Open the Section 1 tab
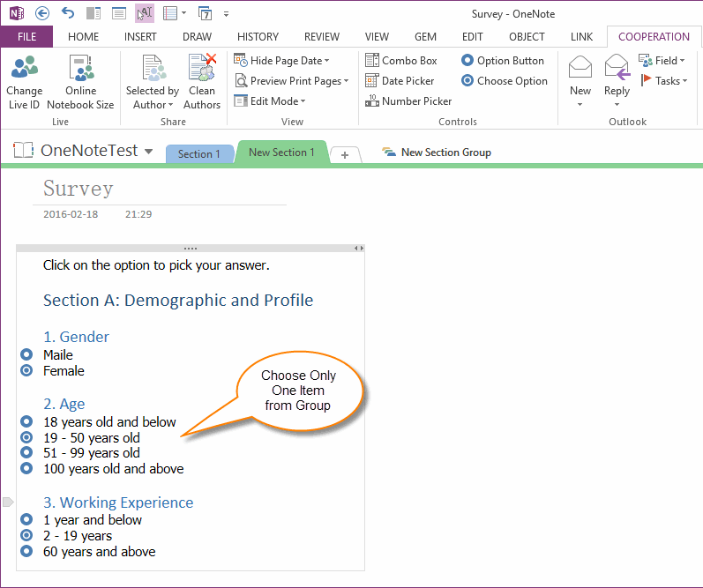Image resolution: width=703 pixels, height=588 pixels. [199, 154]
